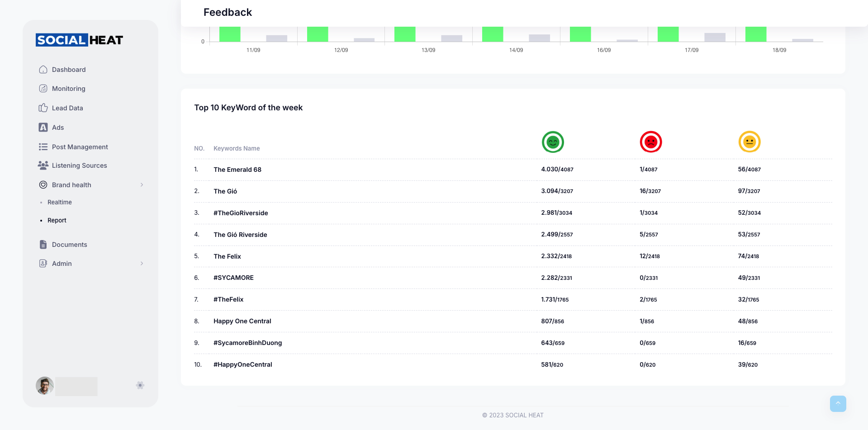The height and width of the screenshot is (430, 868).
Task: Click the yellow neutral face icon
Action: 749,142
